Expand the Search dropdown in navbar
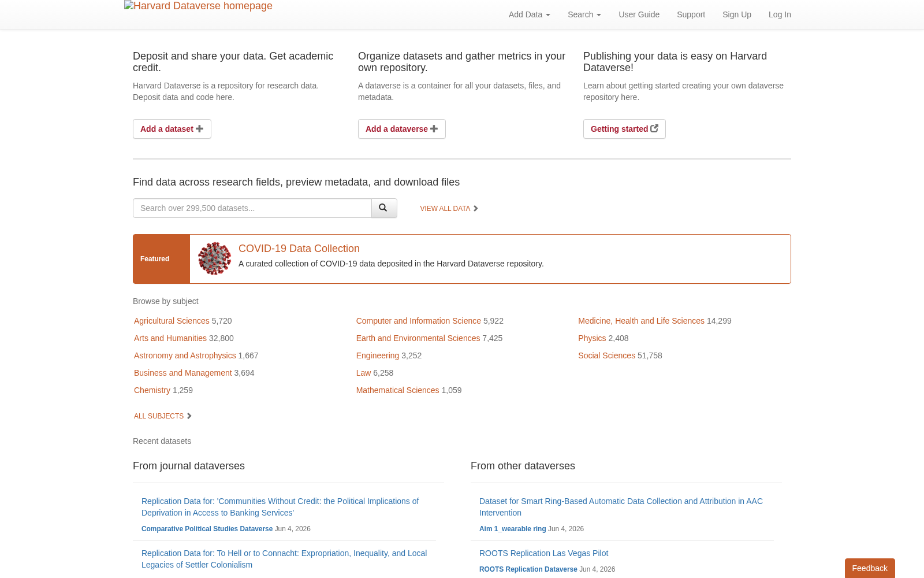This screenshot has height=578, width=924. (584, 14)
